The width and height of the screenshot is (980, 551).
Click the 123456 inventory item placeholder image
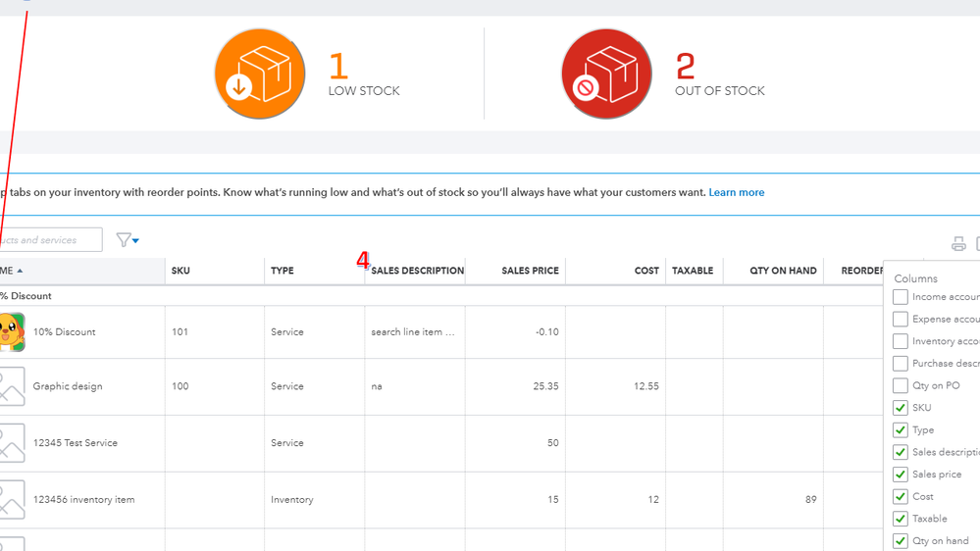(x=12, y=500)
